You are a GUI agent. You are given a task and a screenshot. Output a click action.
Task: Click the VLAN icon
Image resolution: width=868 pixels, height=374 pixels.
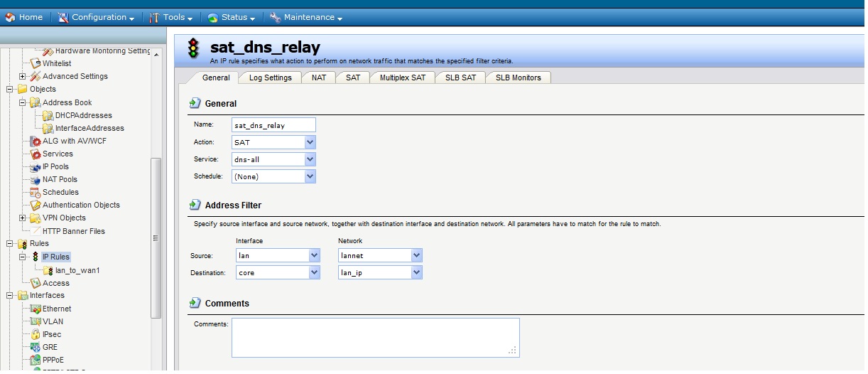[36, 321]
